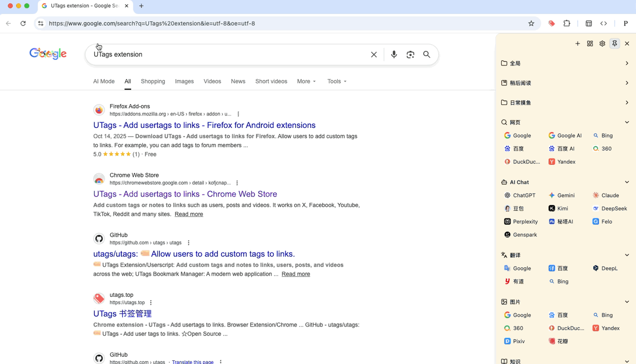Screen dimensions: 636x364
Task: Collapse the 翻译 section
Action: point(627,255)
